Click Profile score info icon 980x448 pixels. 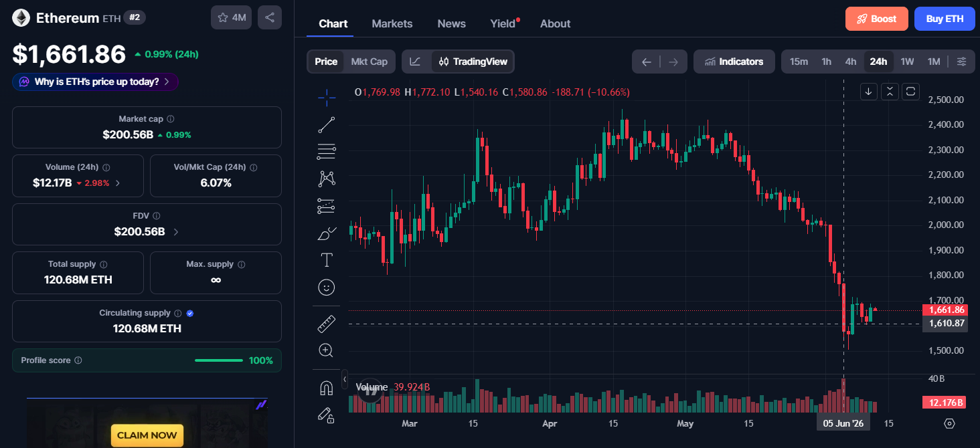tap(78, 360)
